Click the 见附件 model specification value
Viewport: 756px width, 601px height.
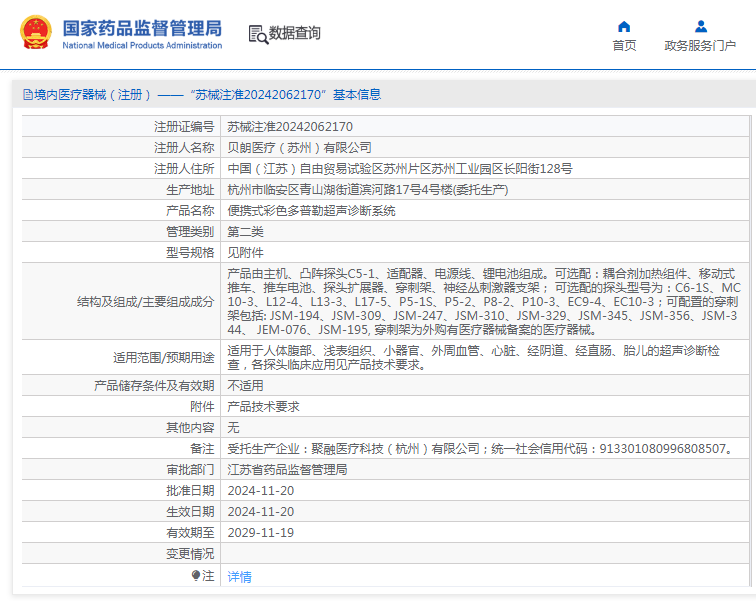pyautogui.click(x=245, y=253)
